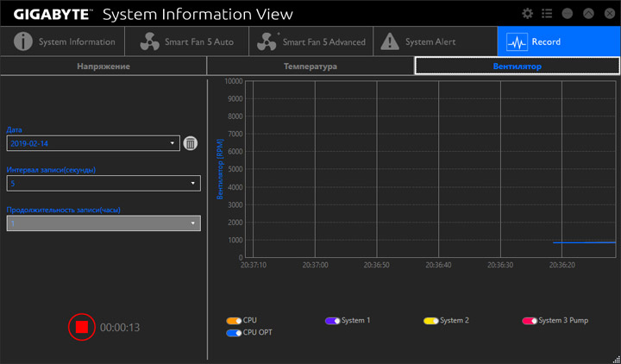Open the System Alert tab
Image resolution: width=621 pixels, height=364 pixels.
tap(436, 41)
